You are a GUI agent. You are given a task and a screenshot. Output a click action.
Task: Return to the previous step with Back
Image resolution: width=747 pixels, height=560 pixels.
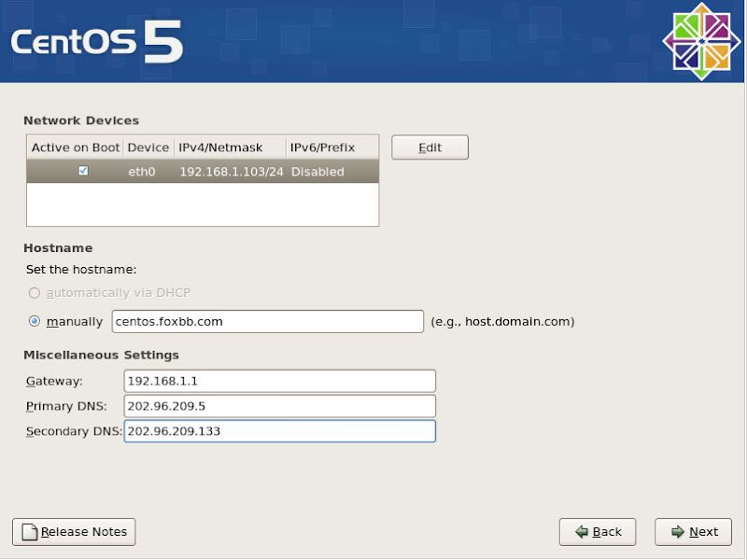click(x=597, y=532)
